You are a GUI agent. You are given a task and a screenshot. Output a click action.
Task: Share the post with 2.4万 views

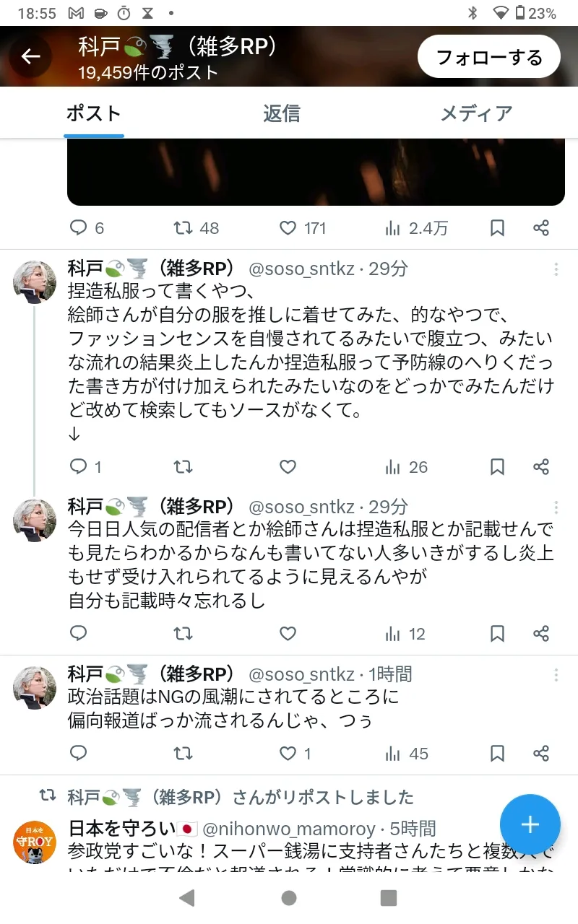point(541,228)
